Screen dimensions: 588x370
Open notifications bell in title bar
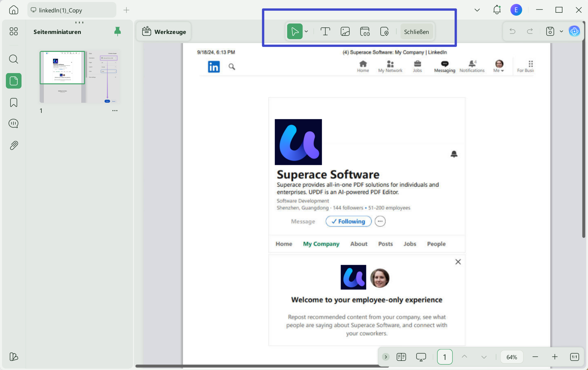[497, 10]
